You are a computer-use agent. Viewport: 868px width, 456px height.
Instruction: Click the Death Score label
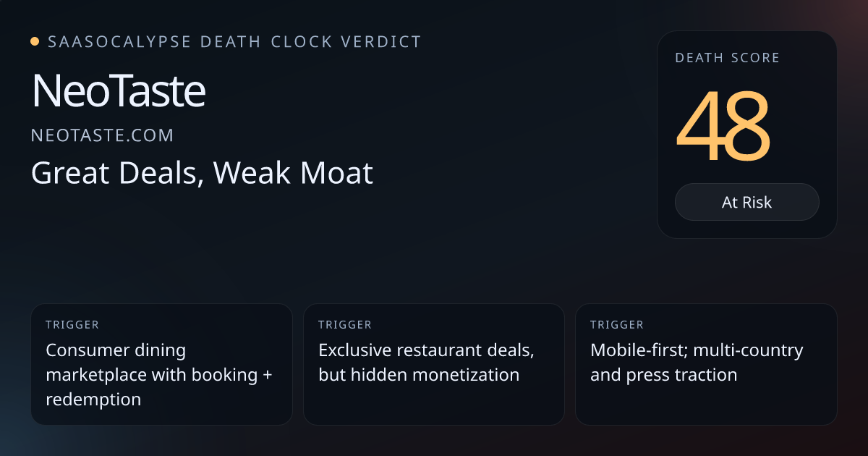pos(727,58)
